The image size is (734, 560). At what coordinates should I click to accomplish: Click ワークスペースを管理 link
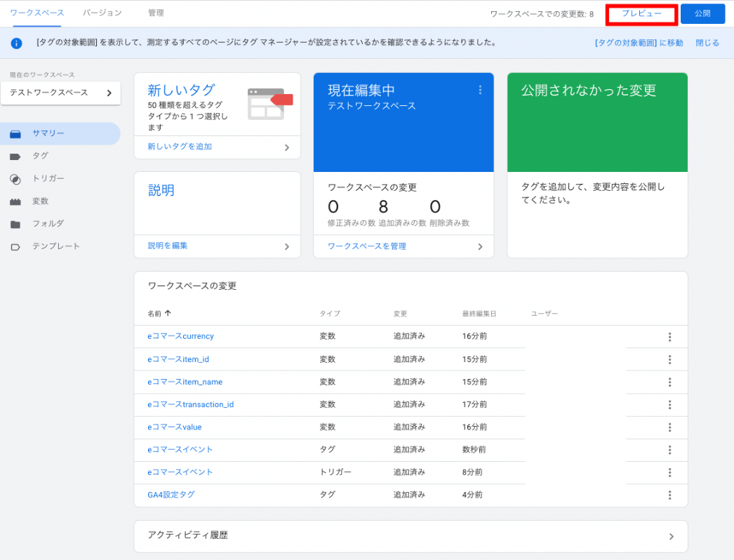[367, 246]
